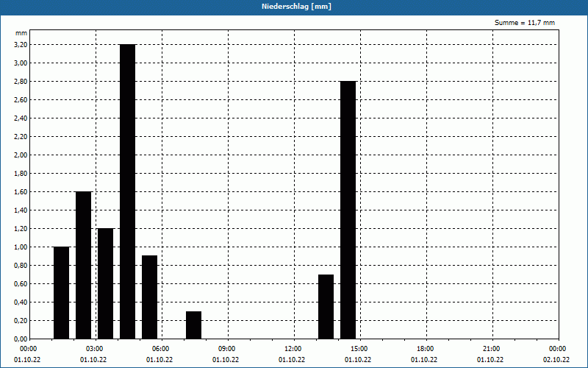Click the '2,60' y-axis label
The image size is (588, 368).
click(21, 100)
